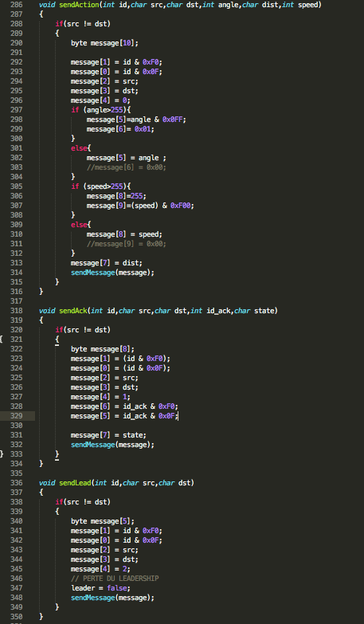Viewport: 364px width, 624px height.
Task: Click the closing bracket gutter marker at line 333
Action: pos(2,453)
